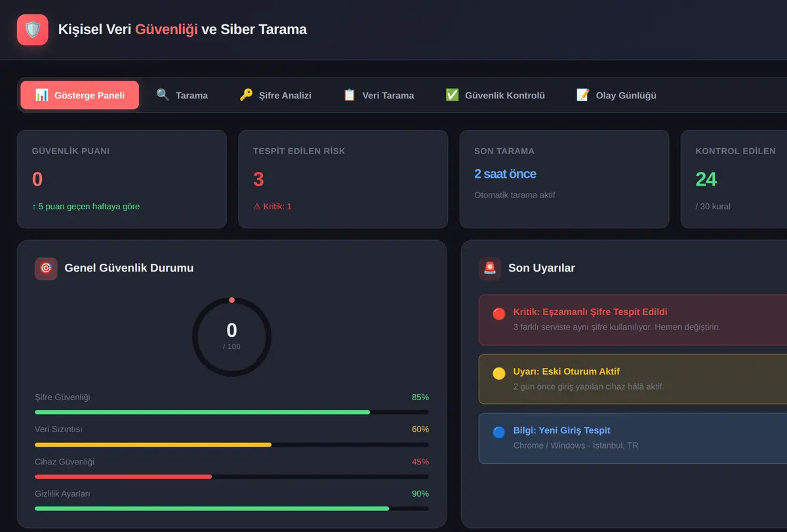
Task: Click the page title 'Kişisel Veri Güvenliği ve Siber Tarama'
Action: (x=182, y=30)
